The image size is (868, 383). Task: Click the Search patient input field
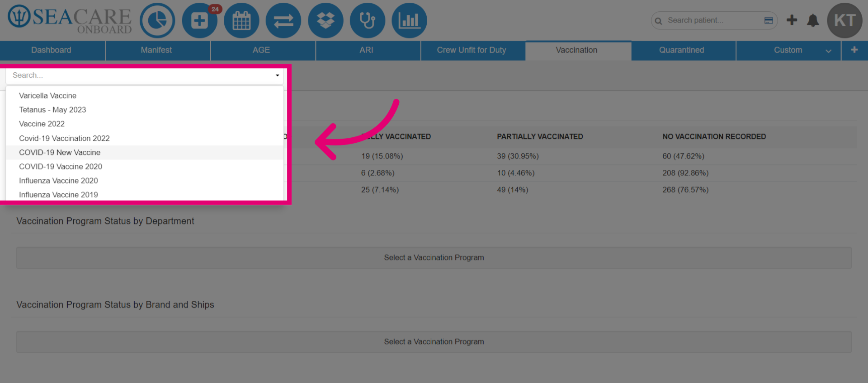point(713,20)
